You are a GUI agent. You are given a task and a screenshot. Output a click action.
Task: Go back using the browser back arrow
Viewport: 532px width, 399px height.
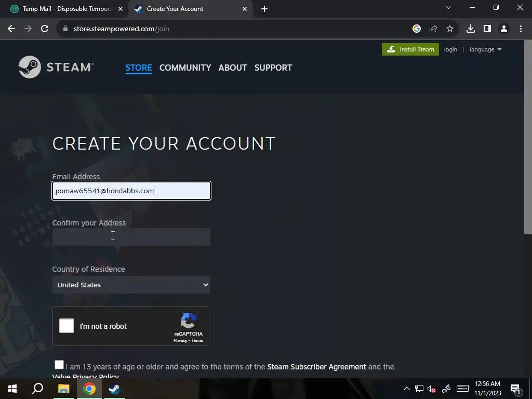click(11, 29)
